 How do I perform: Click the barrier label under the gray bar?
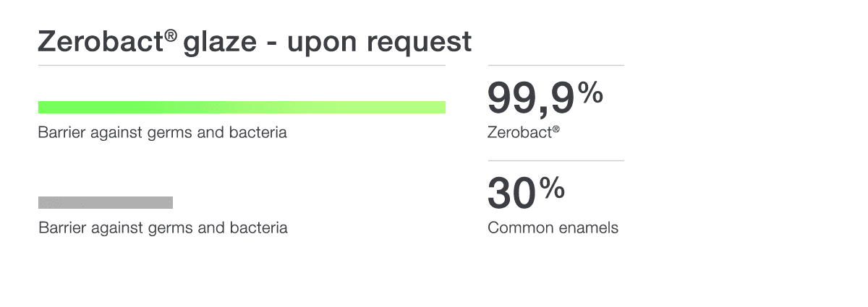pos(163,228)
